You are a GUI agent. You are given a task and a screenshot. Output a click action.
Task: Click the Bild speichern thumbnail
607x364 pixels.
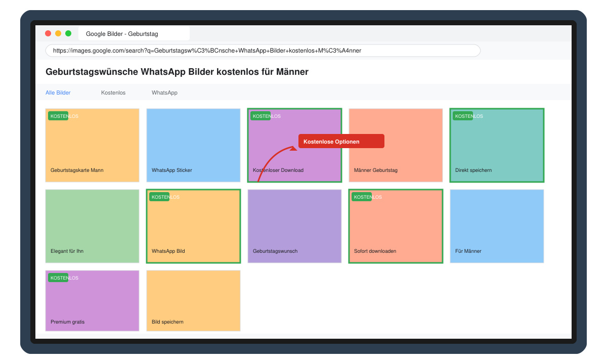click(193, 301)
